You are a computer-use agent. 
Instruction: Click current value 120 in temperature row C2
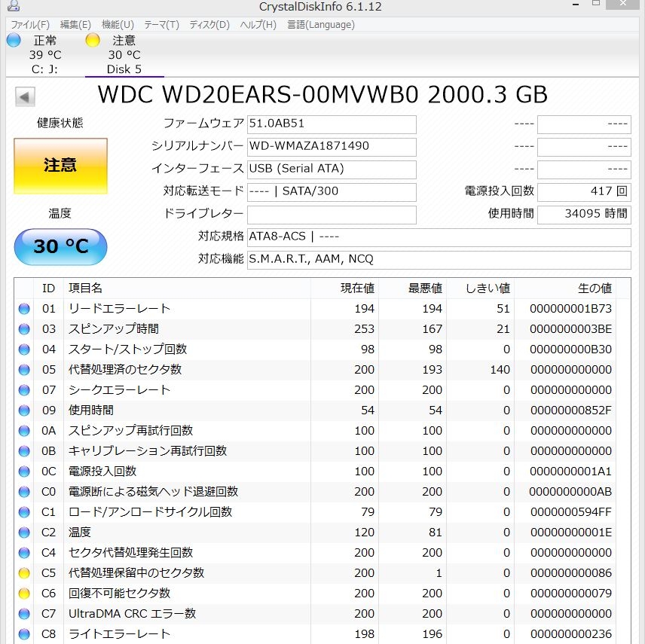click(364, 533)
